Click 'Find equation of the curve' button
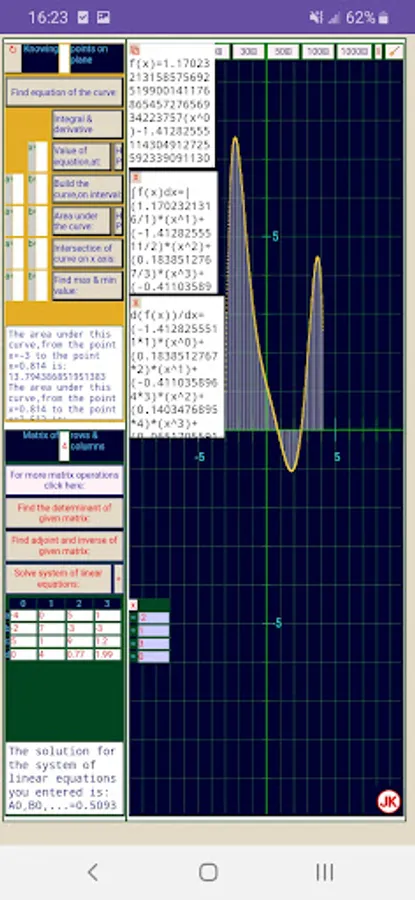The height and width of the screenshot is (900, 415). [64, 92]
